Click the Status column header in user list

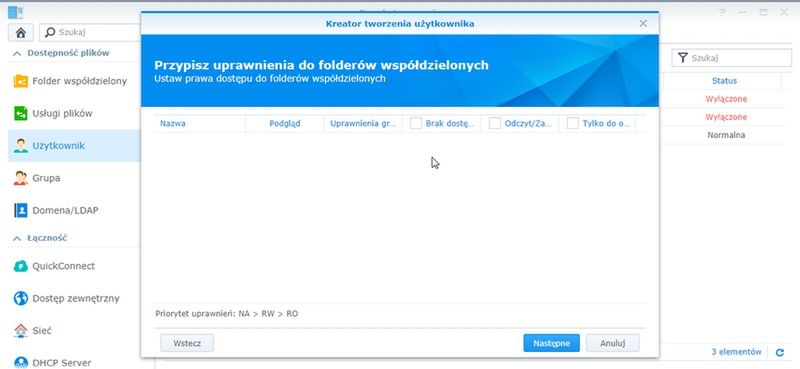point(724,81)
